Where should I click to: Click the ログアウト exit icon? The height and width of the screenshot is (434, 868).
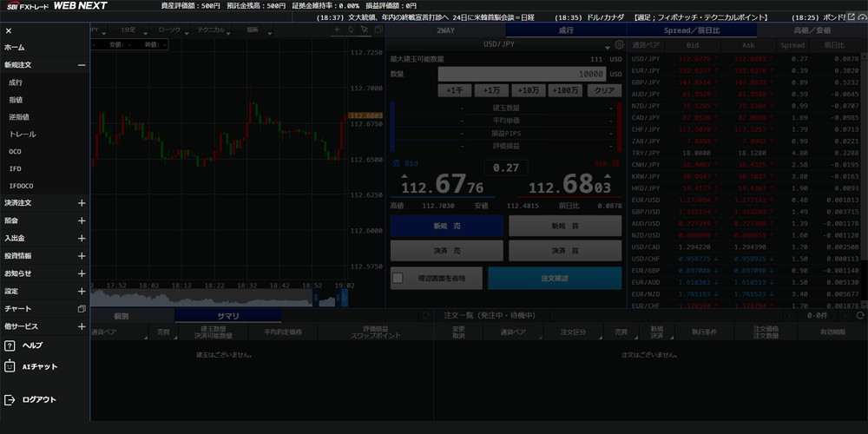tap(10, 399)
